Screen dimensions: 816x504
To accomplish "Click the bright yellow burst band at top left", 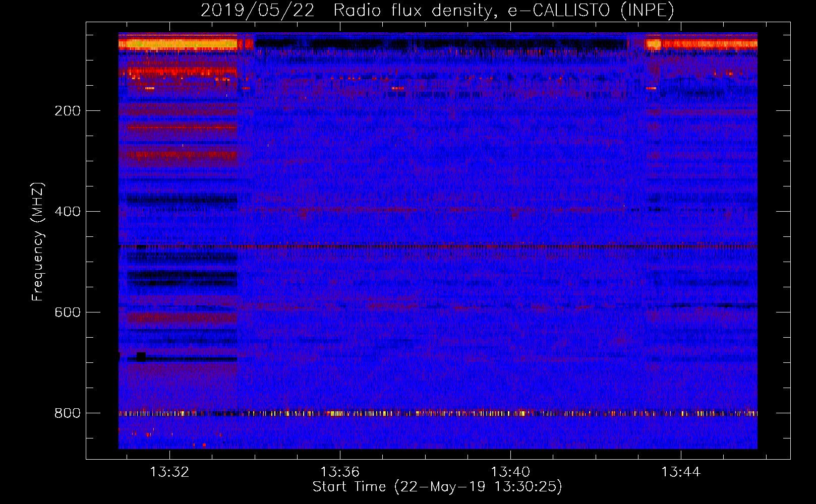I will tap(178, 44).
